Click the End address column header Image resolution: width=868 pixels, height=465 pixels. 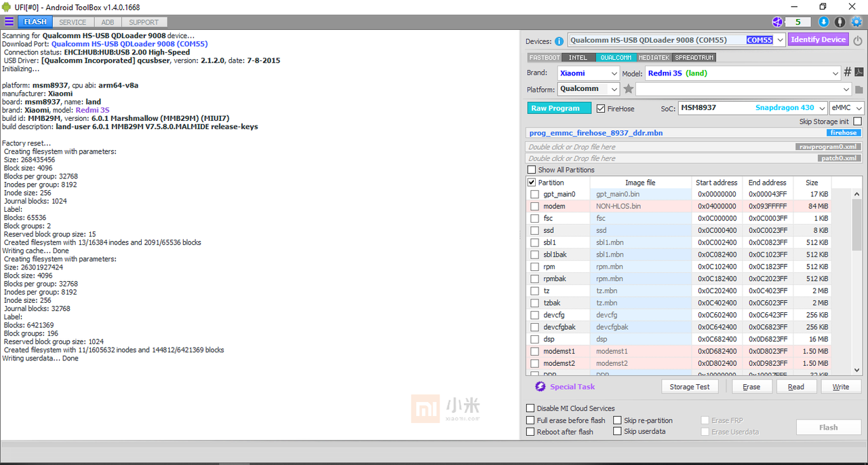[x=768, y=183]
